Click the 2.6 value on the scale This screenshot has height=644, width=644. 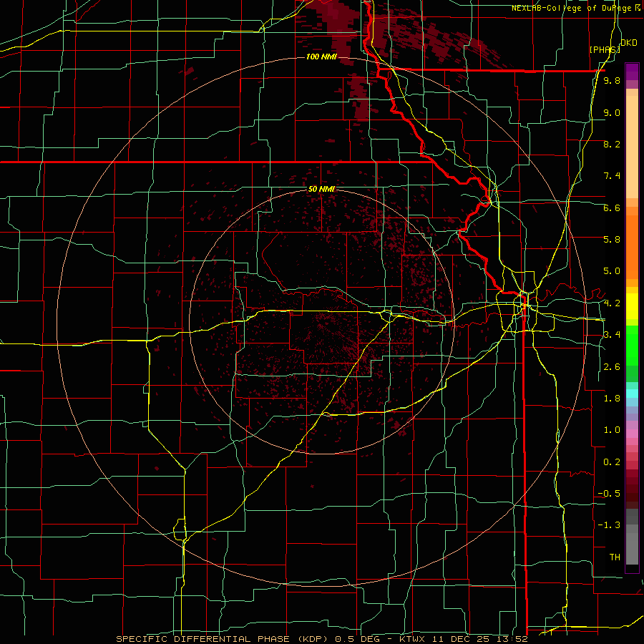click(612, 366)
